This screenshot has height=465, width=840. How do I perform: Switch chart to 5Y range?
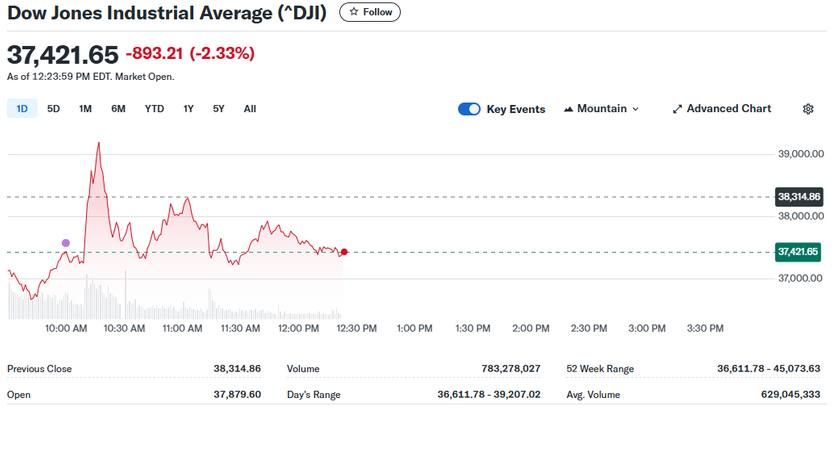pyautogui.click(x=218, y=109)
